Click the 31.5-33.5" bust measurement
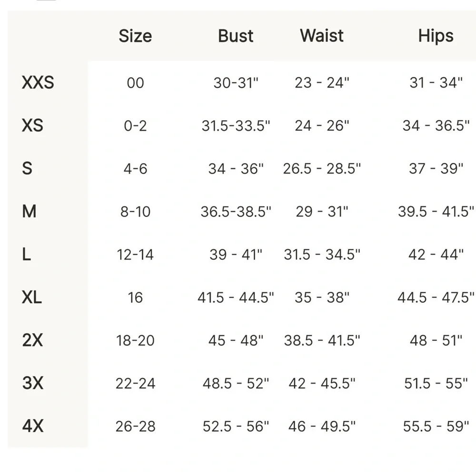 236,126
